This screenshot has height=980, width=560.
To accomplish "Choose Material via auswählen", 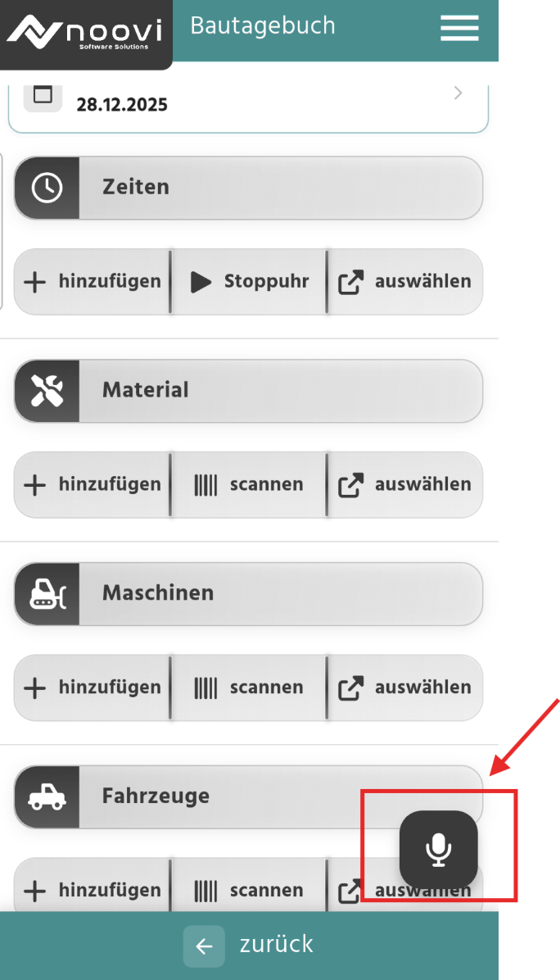I will click(x=405, y=485).
